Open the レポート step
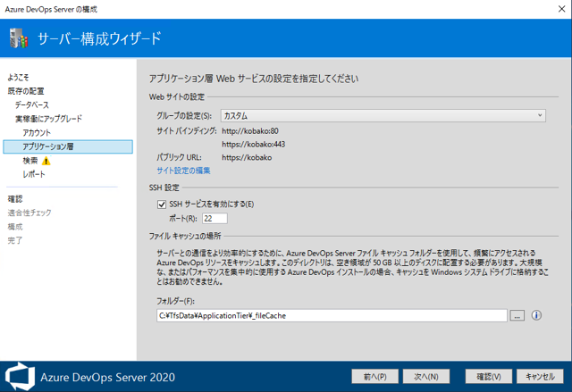This screenshot has height=392, width=572. 34,174
